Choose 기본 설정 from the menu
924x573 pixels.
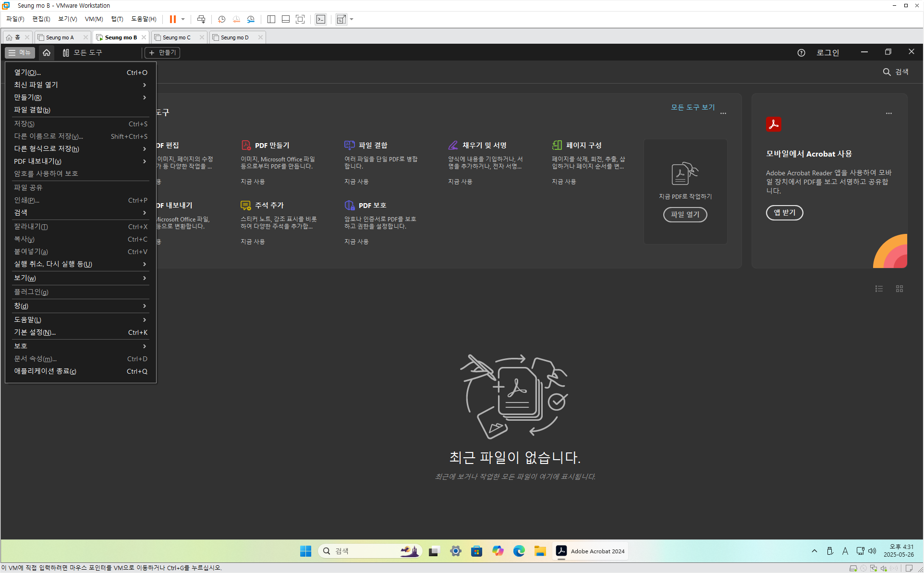tap(35, 332)
